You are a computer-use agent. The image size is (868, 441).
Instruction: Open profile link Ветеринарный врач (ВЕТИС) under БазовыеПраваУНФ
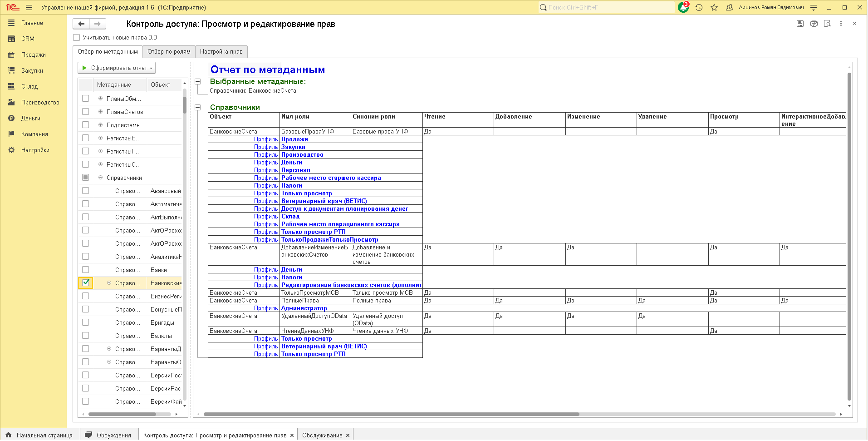pos(324,201)
